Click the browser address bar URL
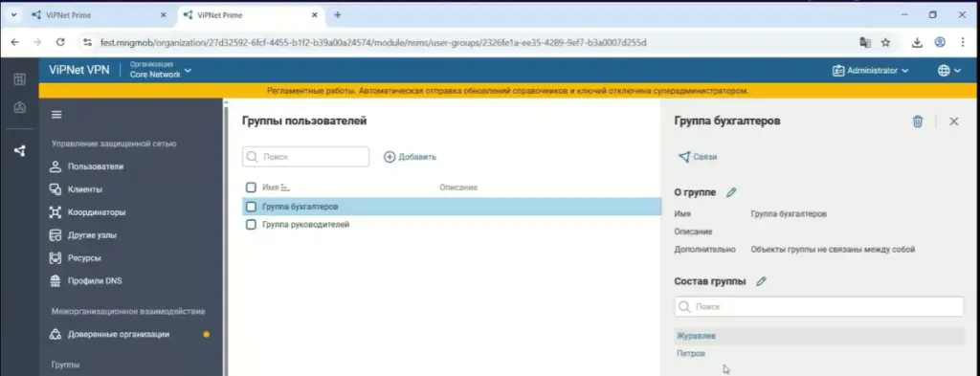Screen dimensions: 980x376 373,42
